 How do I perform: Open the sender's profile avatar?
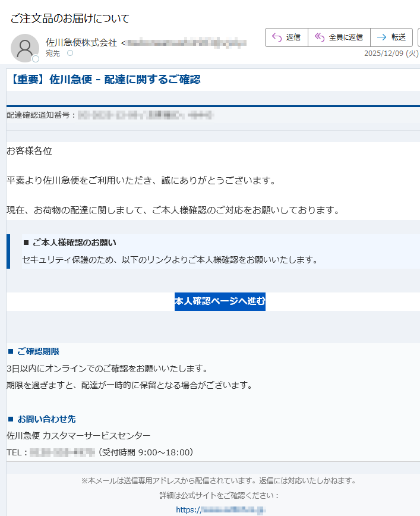[25, 48]
